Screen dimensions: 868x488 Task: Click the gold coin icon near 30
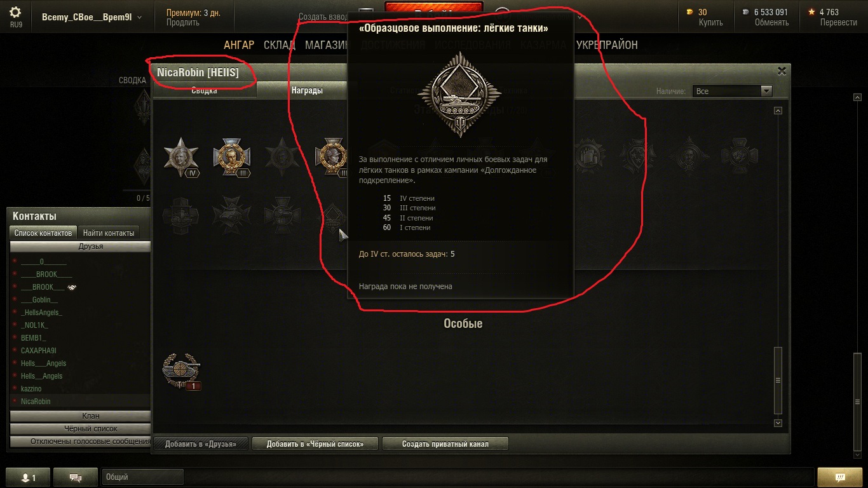pos(691,12)
